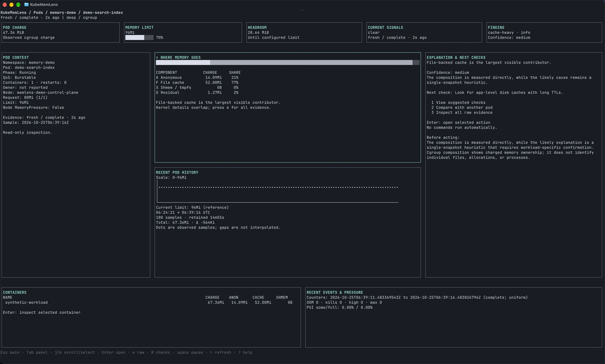The height and width of the screenshot is (364, 605).
Task: Choose action 1 View suggested checks
Action: point(458,103)
